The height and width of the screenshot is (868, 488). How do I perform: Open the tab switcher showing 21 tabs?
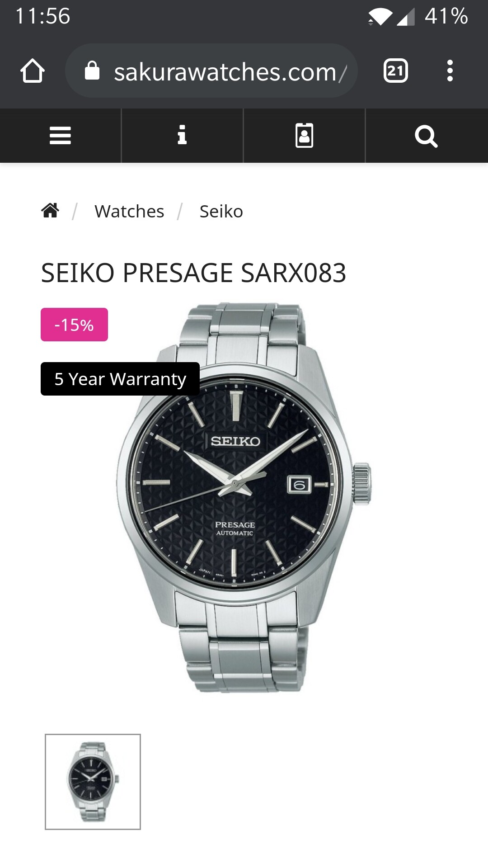click(x=396, y=71)
